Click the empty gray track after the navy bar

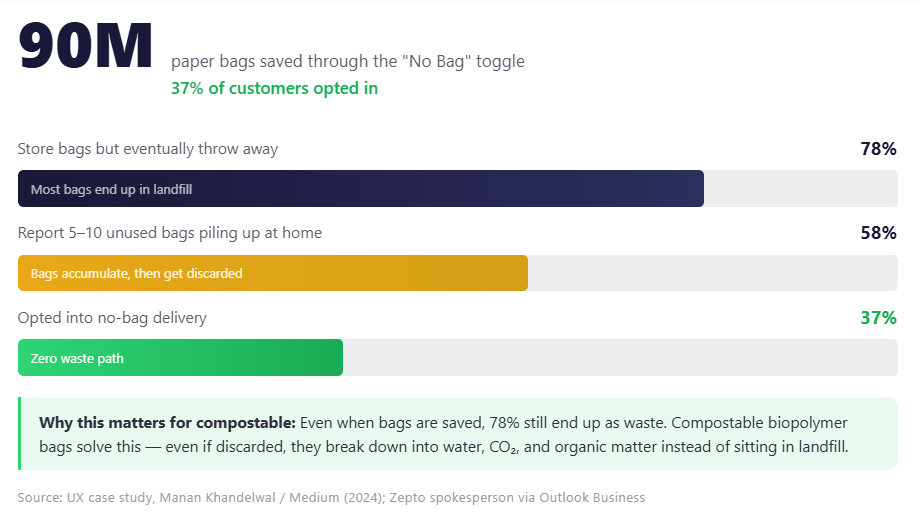tap(800, 189)
